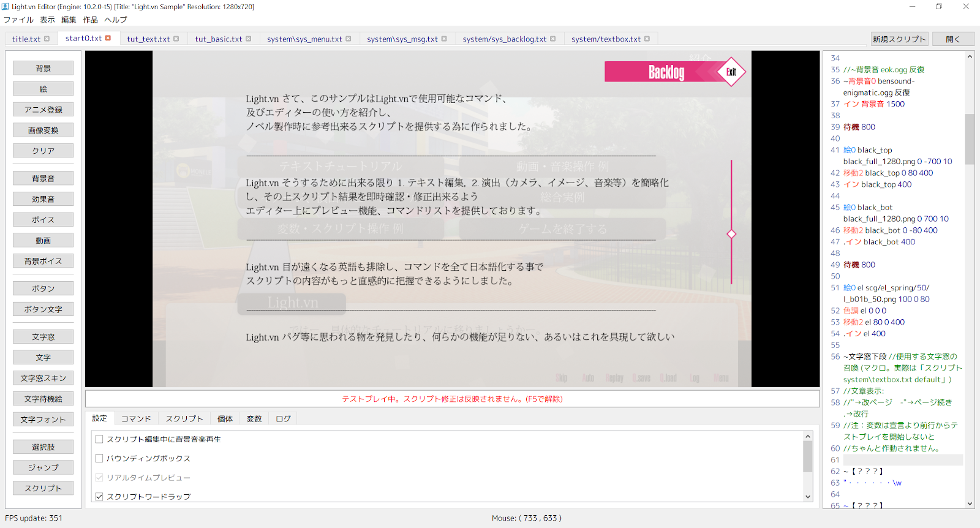Close the tut_text.txt tab
Screen dimensions: 980x528
pyautogui.click(x=176, y=39)
